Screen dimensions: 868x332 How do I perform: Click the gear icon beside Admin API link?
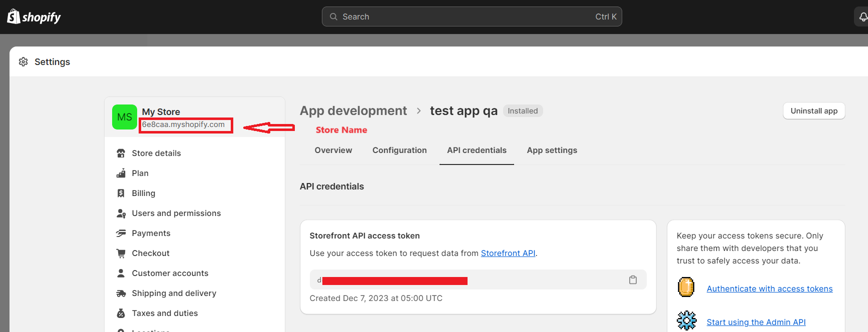click(686, 320)
